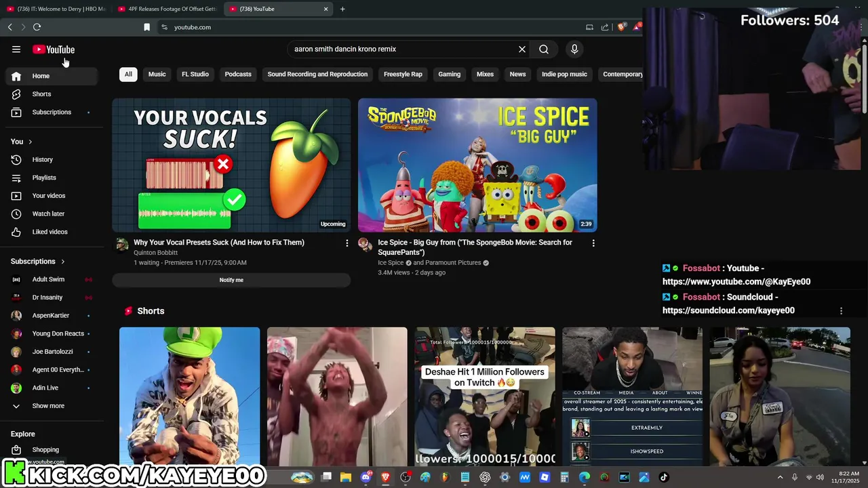Open Shopping under Explore
The image size is (868, 488).
coord(52,449)
